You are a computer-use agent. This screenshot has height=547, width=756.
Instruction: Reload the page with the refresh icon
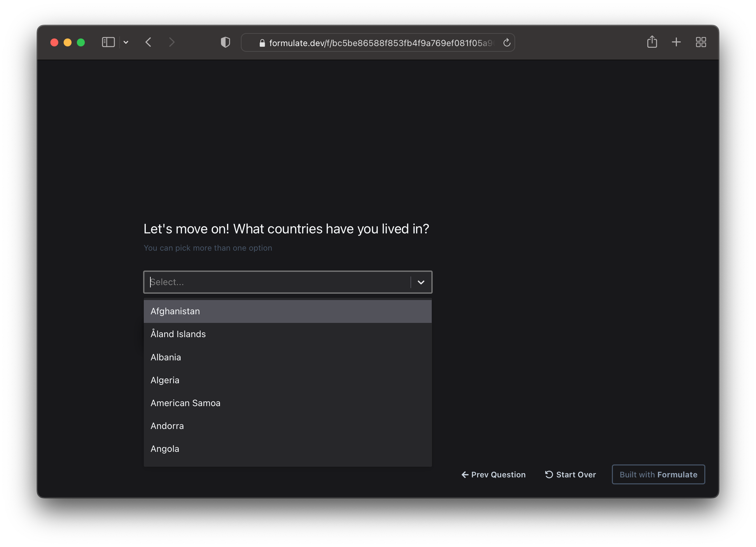[x=507, y=43]
